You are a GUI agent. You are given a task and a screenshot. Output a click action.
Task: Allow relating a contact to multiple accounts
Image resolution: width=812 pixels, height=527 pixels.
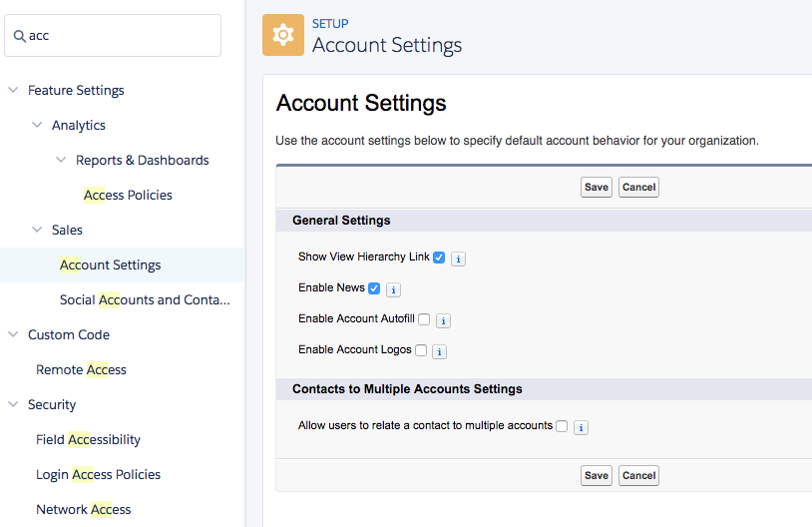(x=562, y=426)
